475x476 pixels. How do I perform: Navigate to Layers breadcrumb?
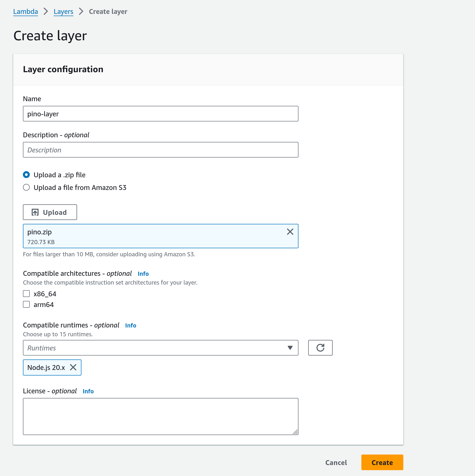point(63,11)
